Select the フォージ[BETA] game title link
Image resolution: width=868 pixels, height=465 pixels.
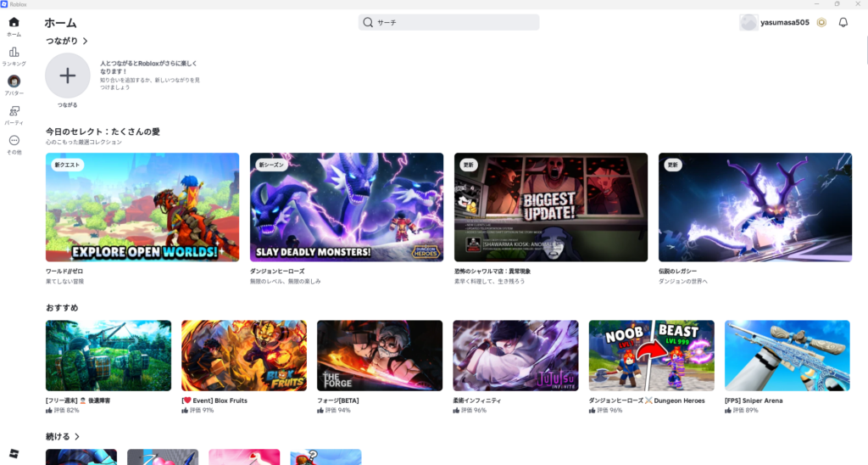(x=340, y=401)
